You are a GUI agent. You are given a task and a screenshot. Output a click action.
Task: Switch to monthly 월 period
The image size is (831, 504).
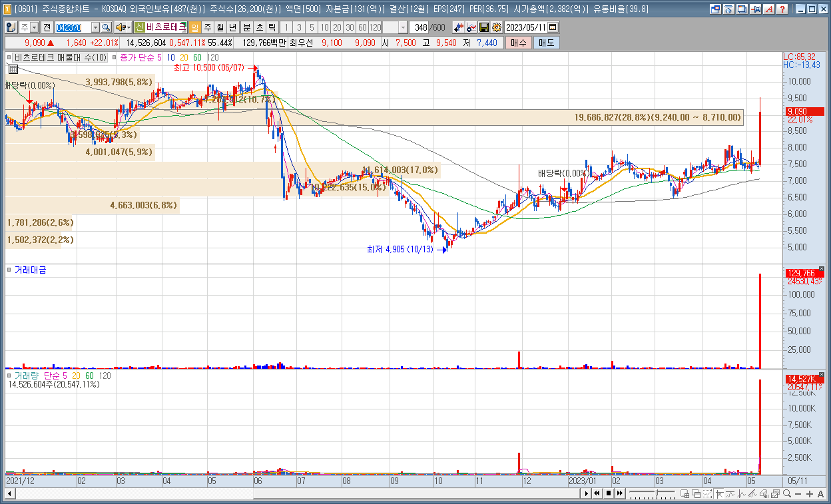[220, 27]
